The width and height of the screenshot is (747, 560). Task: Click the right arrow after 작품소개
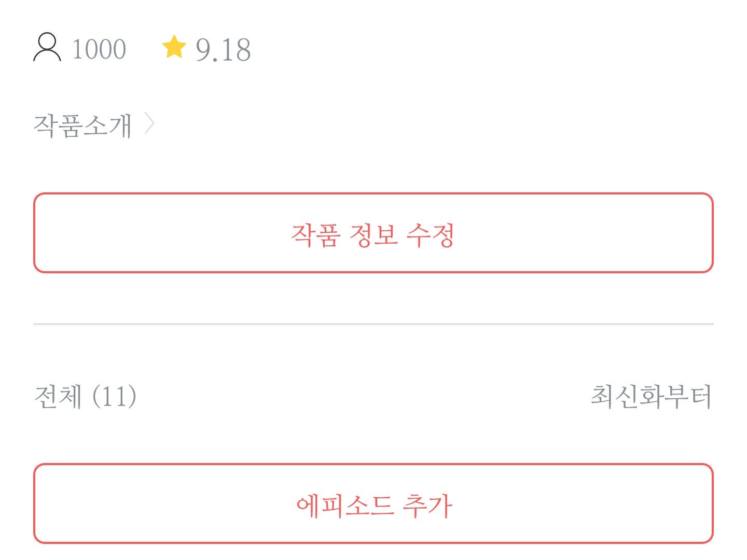click(149, 124)
